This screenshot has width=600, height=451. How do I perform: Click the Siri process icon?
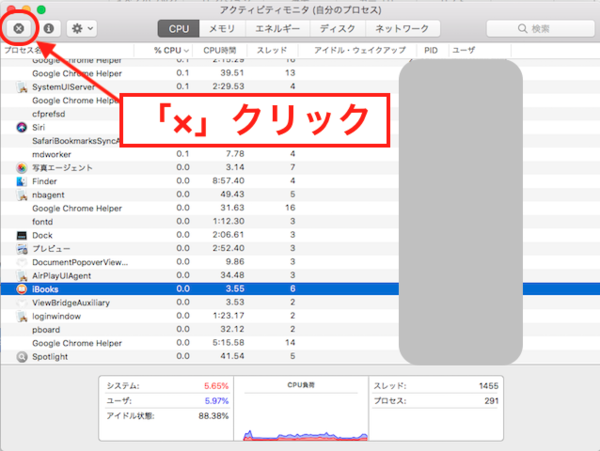(22, 127)
